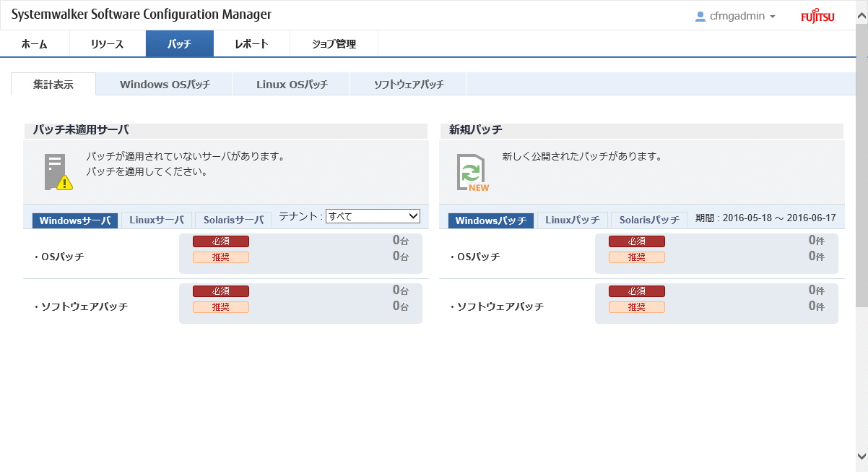
Task: Click ・ソフトウェアパッチ label in パッチ未適用サーバ panel
Action: tap(80, 306)
